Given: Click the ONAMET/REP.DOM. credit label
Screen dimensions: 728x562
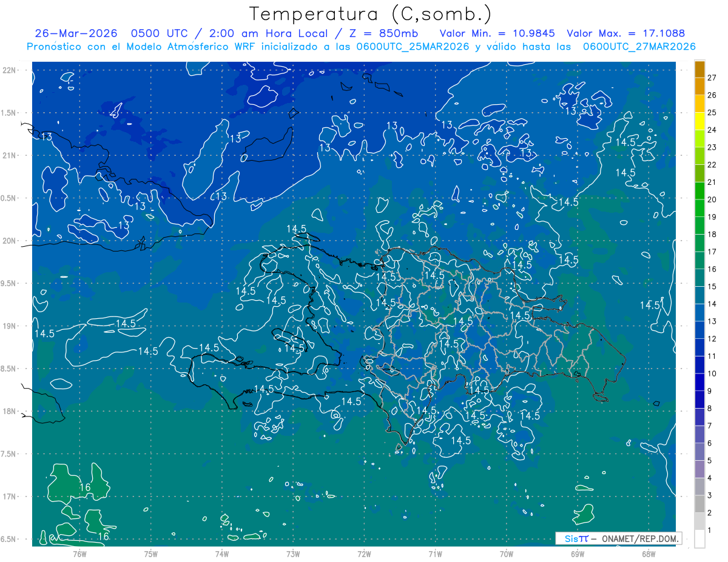Looking at the screenshot, I should [641, 538].
